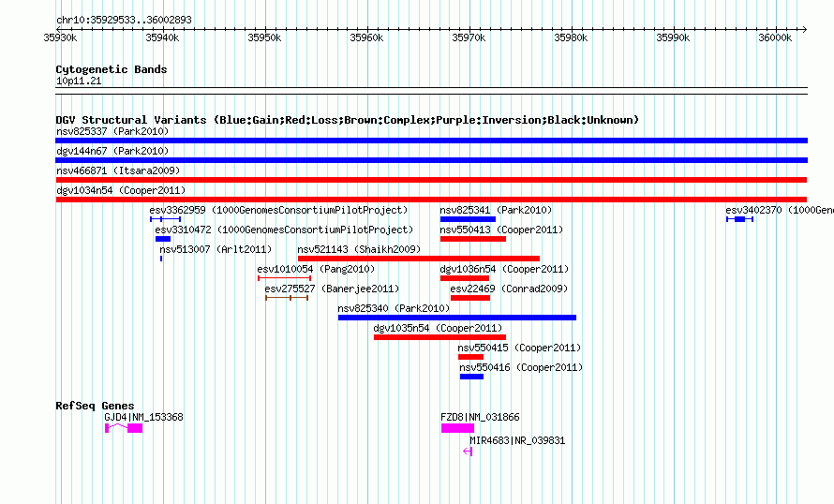Screen dimensions: 834x504
Task: Click the esv1010054 (Pang2010) label
Action: coord(316,269)
